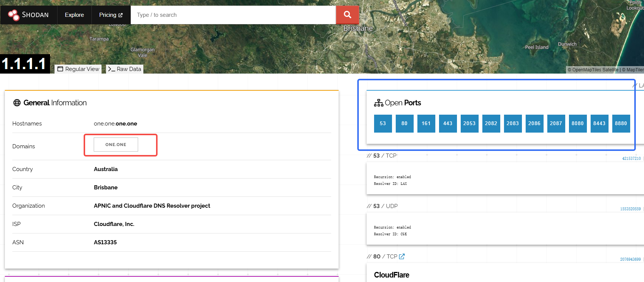Jump to open port 2082
Image resolution: width=644 pixels, height=282 pixels.
[491, 124]
